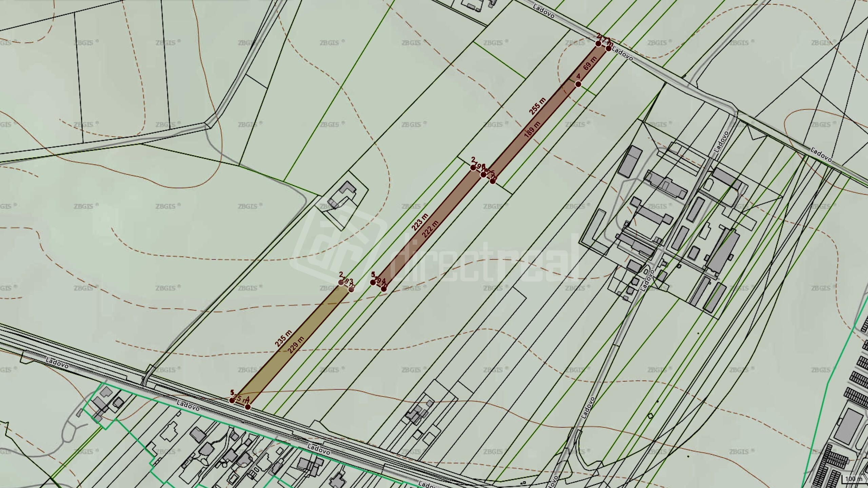Click the 25 m width label

240,399
